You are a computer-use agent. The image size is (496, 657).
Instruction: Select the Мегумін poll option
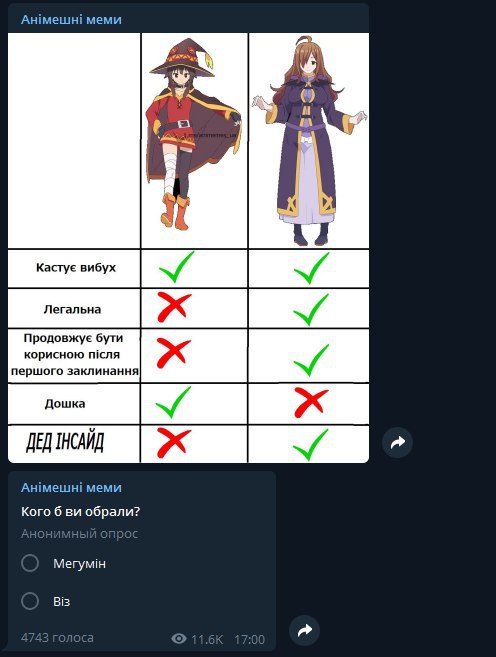click(x=63, y=564)
